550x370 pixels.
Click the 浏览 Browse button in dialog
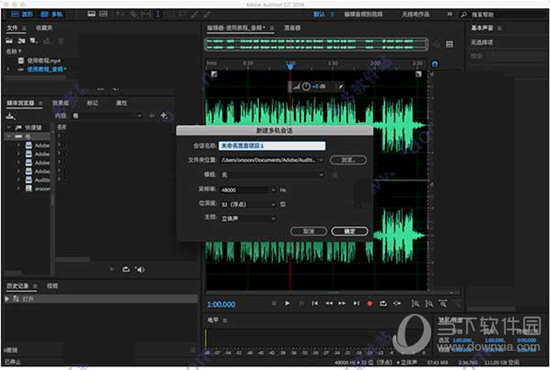click(348, 160)
